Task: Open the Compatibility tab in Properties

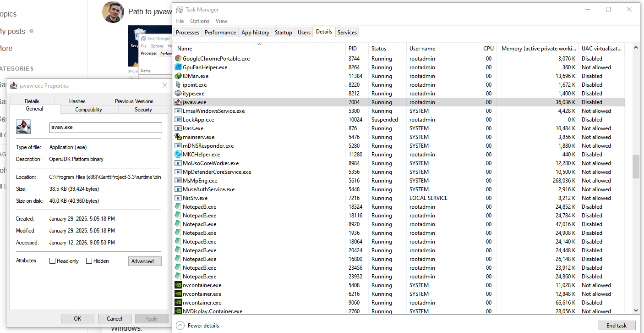Action: click(88, 110)
